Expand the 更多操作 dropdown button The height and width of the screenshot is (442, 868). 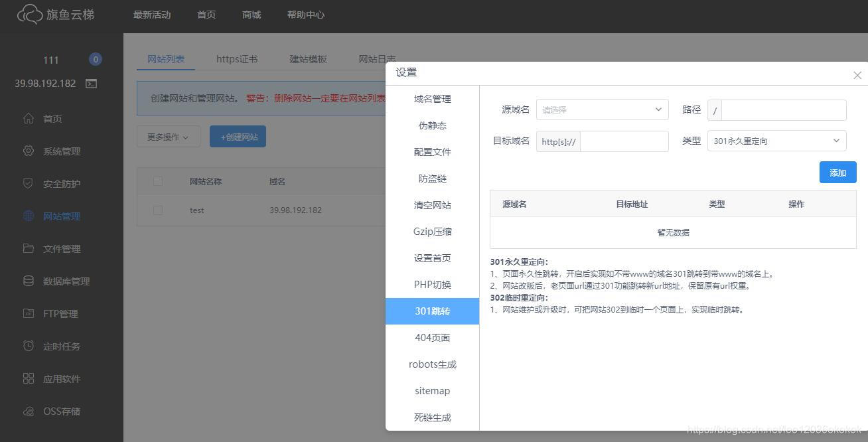click(169, 137)
